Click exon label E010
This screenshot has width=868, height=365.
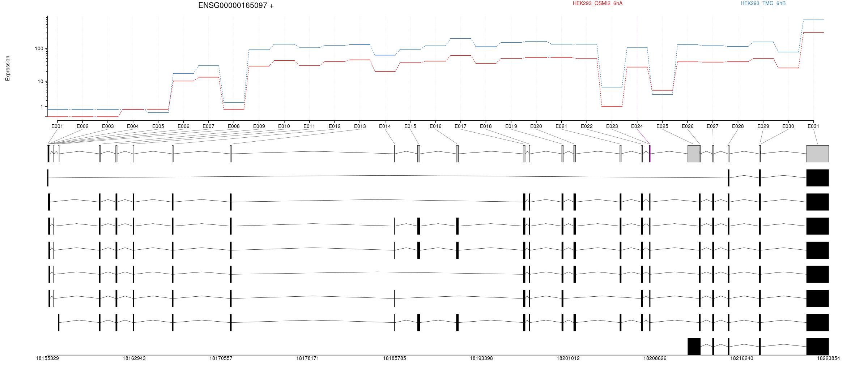pyautogui.click(x=284, y=126)
